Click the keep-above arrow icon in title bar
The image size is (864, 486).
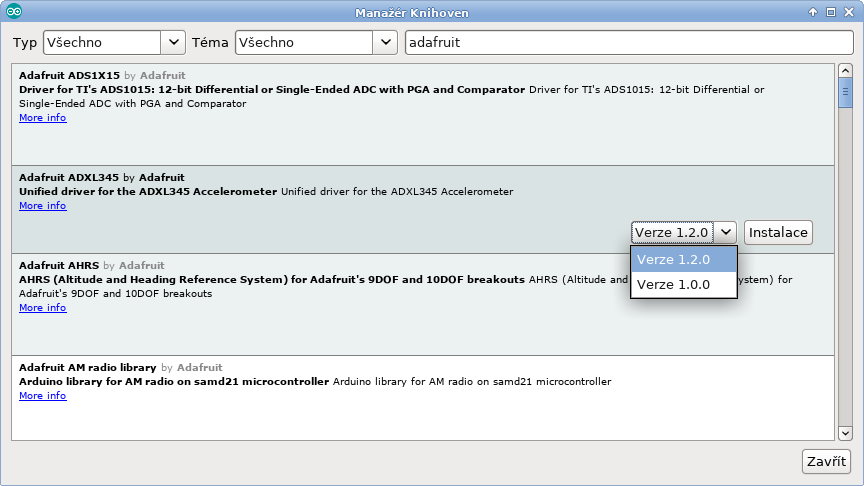click(x=813, y=12)
